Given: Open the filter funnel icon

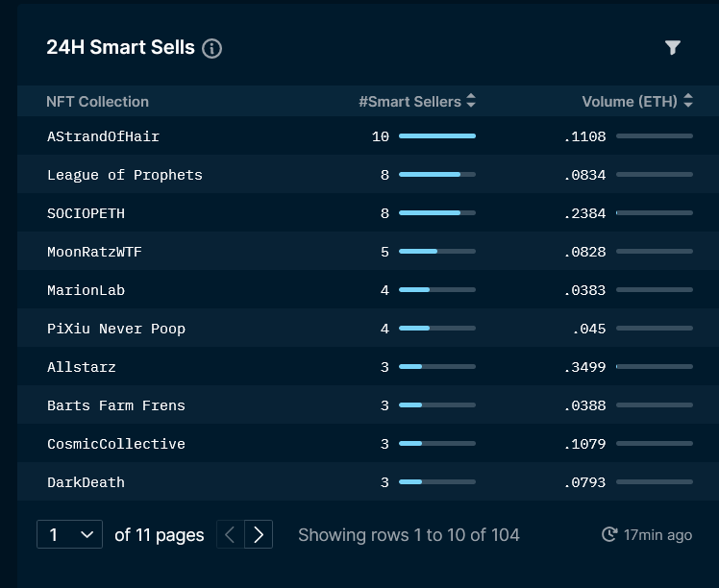Looking at the screenshot, I should tap(672, 47).
